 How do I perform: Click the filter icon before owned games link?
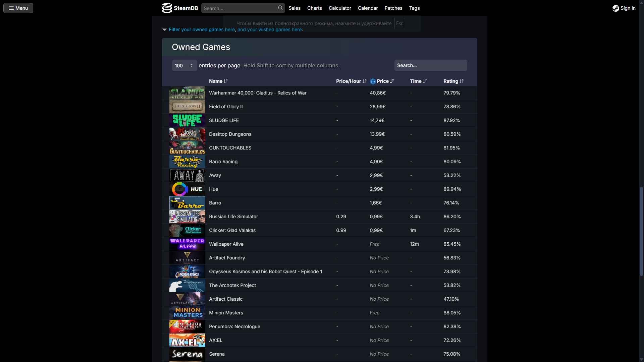[x=164, y=29]
